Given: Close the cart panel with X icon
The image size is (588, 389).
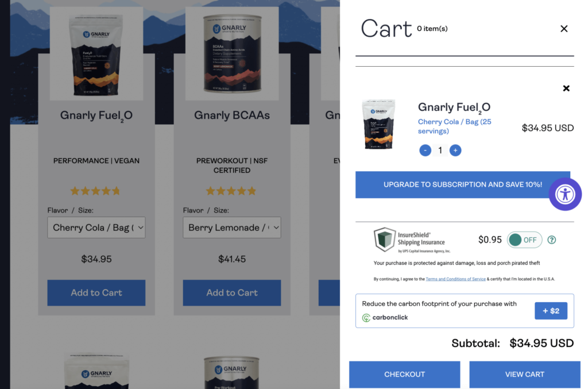Looking at the screenshot, I should 564,29.
